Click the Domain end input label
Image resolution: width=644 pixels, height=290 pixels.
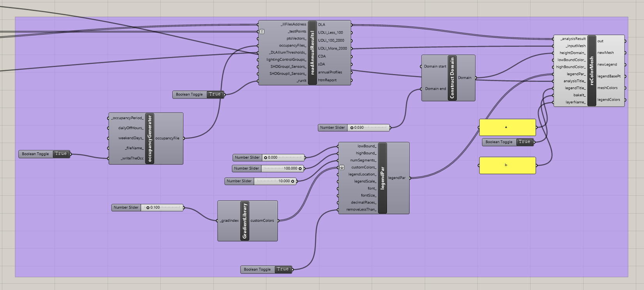point(435,88)
